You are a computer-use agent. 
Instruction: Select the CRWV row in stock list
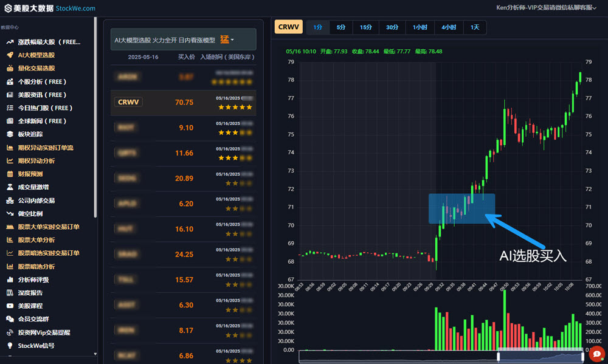pyautogui.click(x=184, y=103)
